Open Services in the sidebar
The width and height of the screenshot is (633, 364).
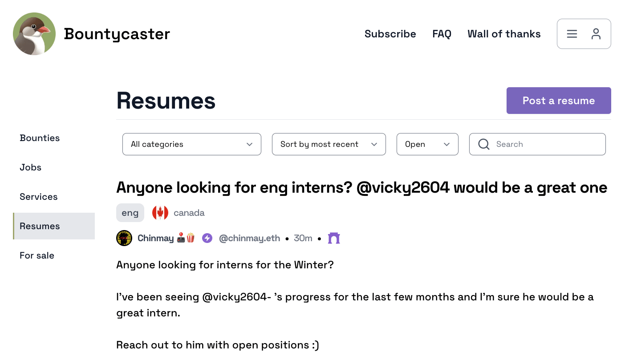pos(39,197)
